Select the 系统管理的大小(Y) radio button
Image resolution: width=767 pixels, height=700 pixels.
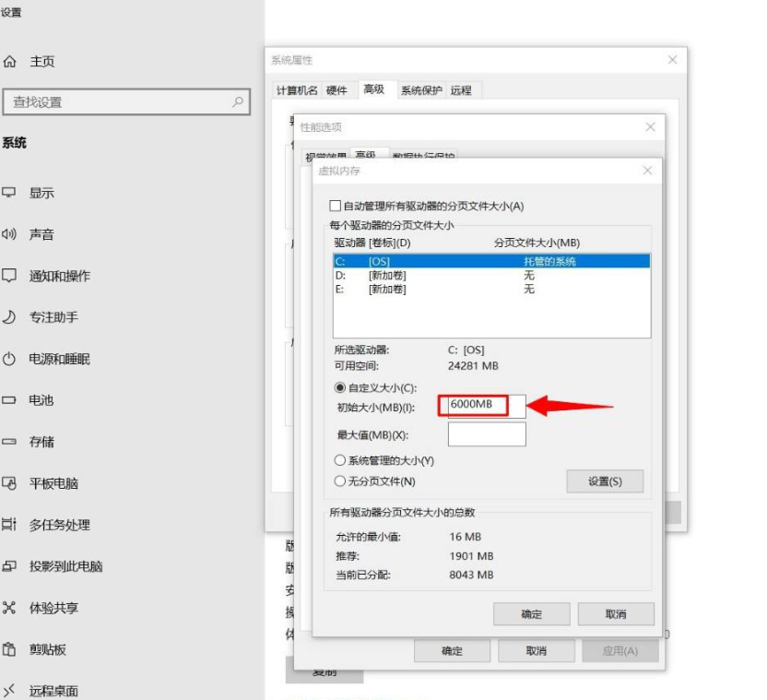[x=340, y=460]
